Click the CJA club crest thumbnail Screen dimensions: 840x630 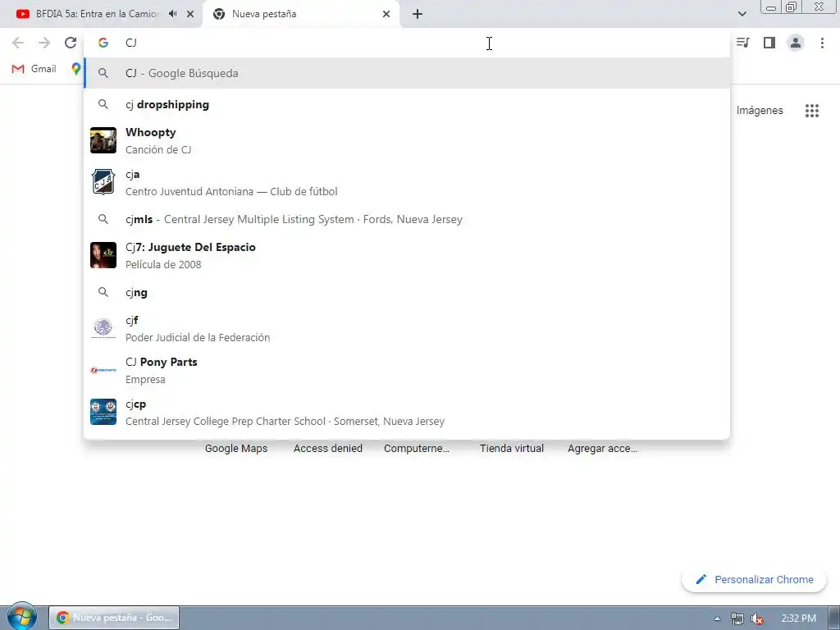tap(103, 182)
